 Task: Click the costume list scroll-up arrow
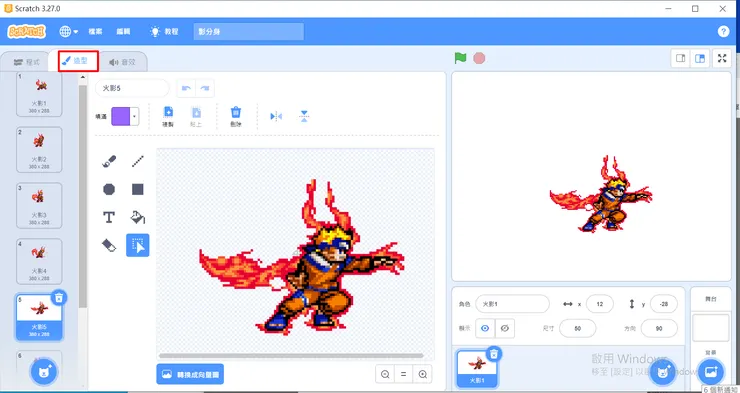tap(83, 77)
